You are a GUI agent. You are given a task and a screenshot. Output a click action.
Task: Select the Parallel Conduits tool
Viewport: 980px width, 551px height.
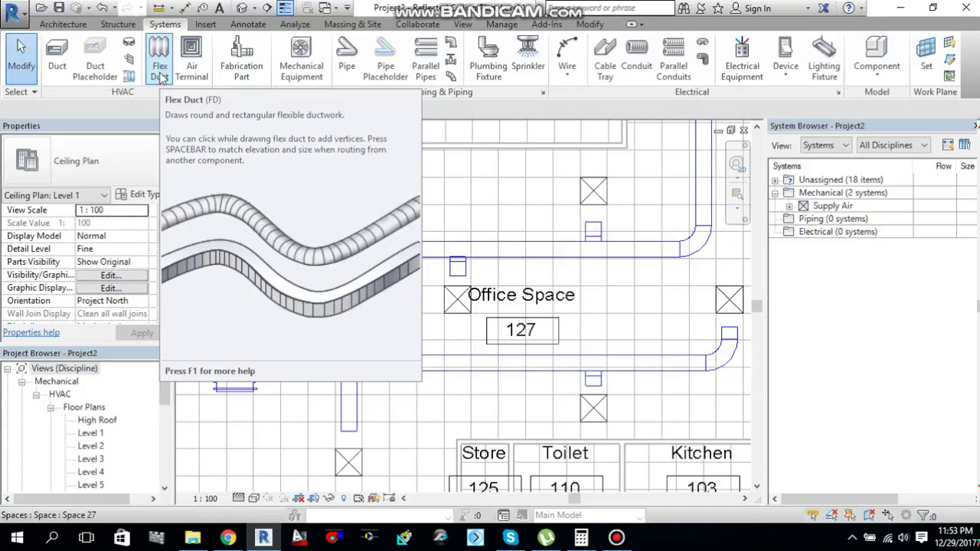coord(674,60)
